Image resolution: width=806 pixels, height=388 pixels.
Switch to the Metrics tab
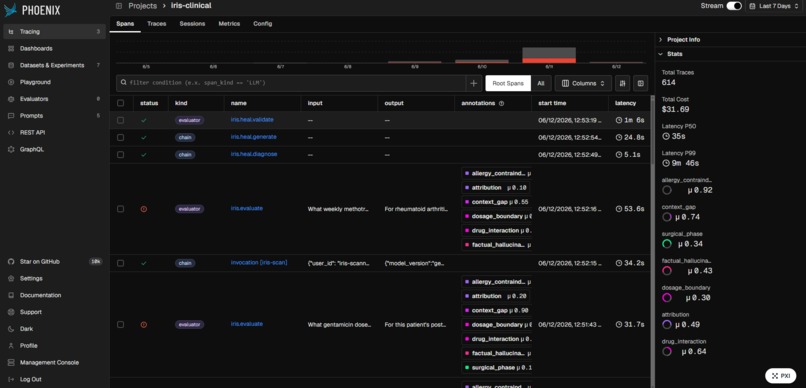click(x=229, y=24)
